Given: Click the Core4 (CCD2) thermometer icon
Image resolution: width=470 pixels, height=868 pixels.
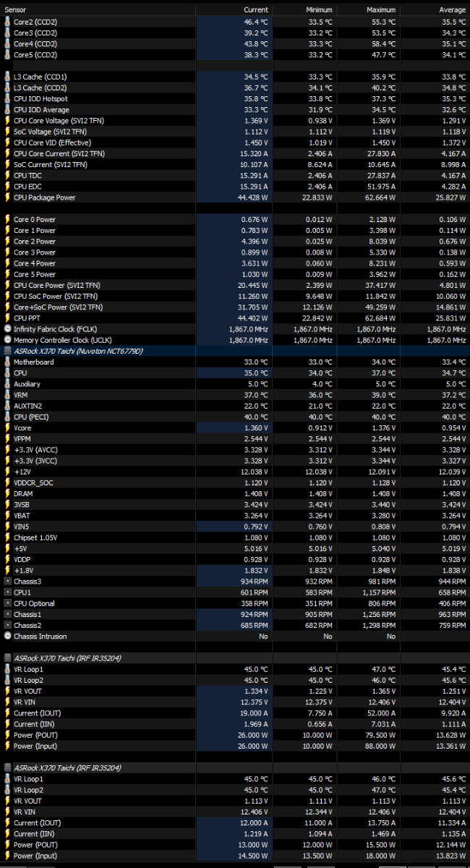Looking at the screenshot, I should (8, 43).
